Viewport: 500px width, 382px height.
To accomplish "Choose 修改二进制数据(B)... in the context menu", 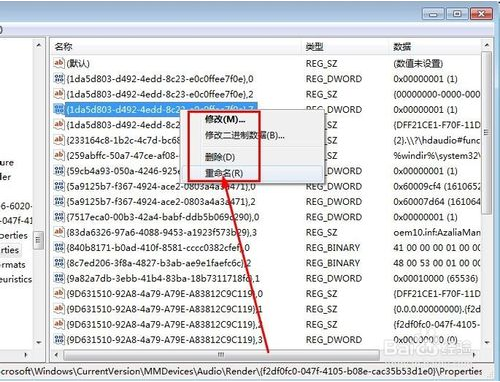I will click(x=244, y=135).
